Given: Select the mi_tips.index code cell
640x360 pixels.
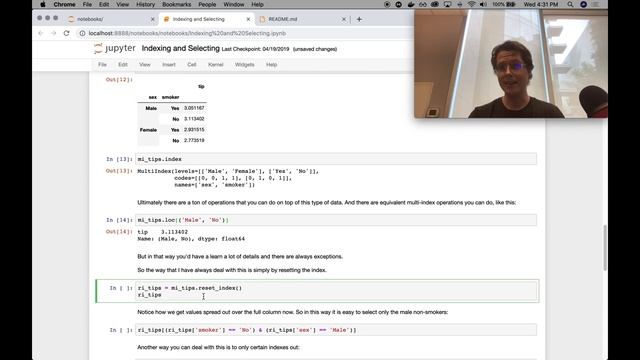Looking at the screenshot, I should (336, 159).
